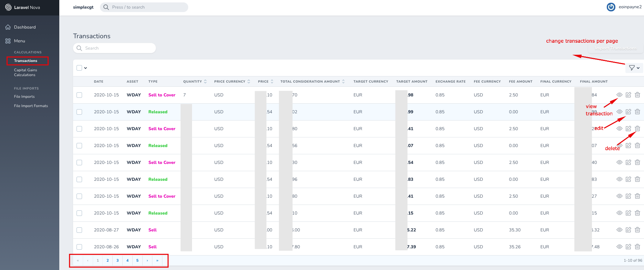
Task: Delete the transaction with target amount .98
Action: pos(637,95)
